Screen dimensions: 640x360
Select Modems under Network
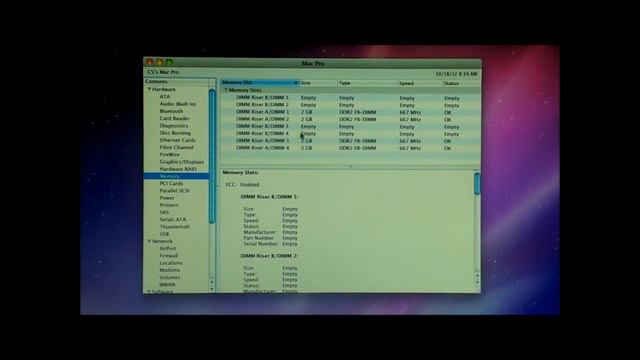[170, 270]
